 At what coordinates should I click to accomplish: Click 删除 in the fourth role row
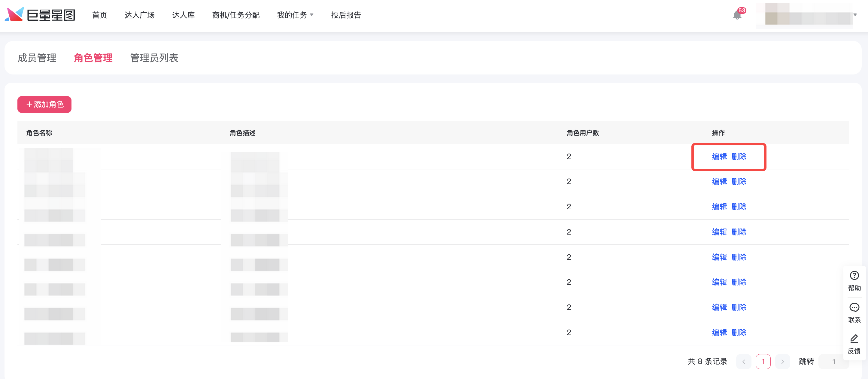(739, 232)
